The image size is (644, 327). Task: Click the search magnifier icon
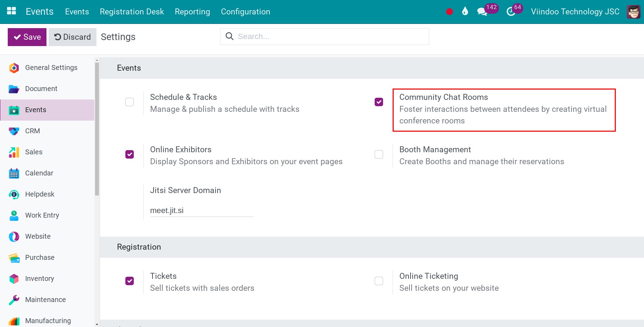coord(230,36)
